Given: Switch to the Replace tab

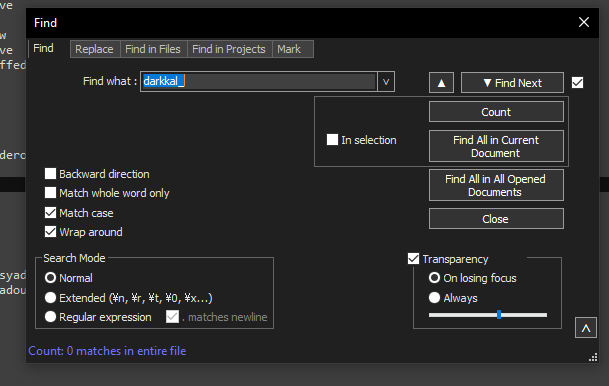Looking at the screenshot, I should [94, 49].
